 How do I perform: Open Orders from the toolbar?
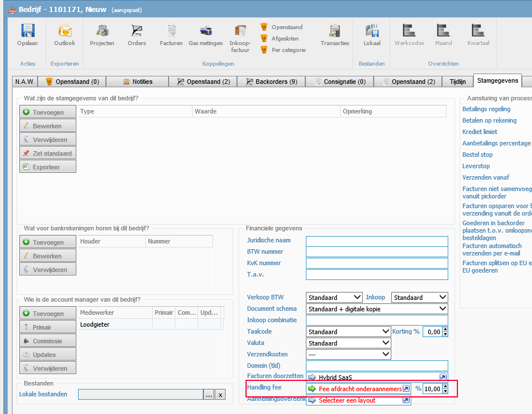tap(137, 33)
